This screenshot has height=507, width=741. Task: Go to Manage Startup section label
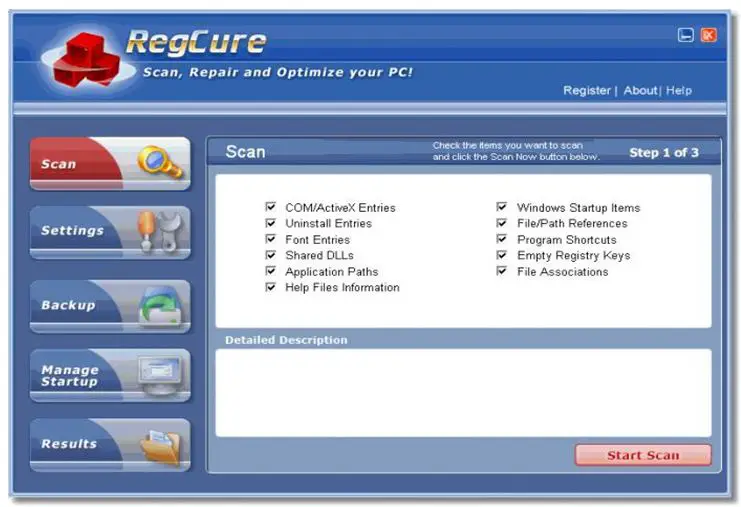coord(70,376)
